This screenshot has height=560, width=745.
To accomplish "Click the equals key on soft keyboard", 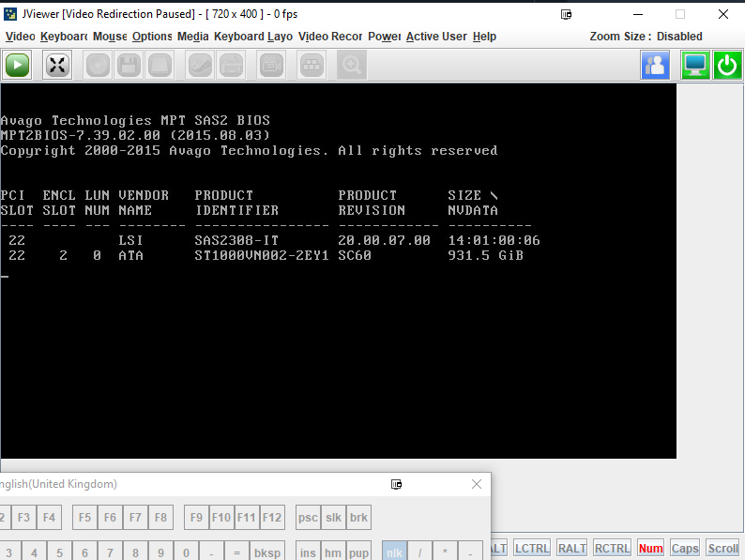I will [236, 551].
